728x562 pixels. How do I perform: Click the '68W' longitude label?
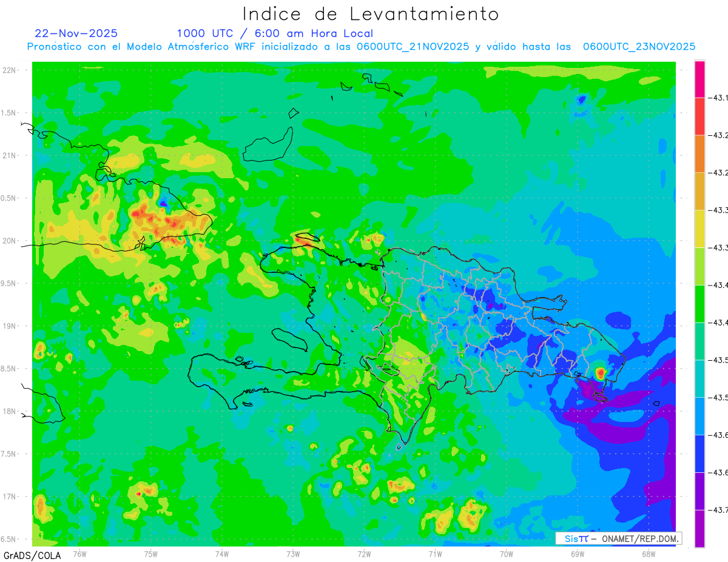649,554
